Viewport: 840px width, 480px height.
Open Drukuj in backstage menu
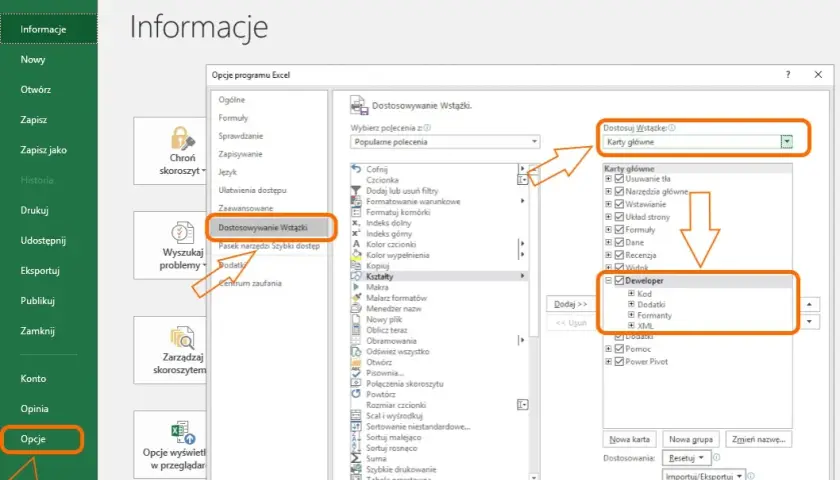(x=34, y=210)
